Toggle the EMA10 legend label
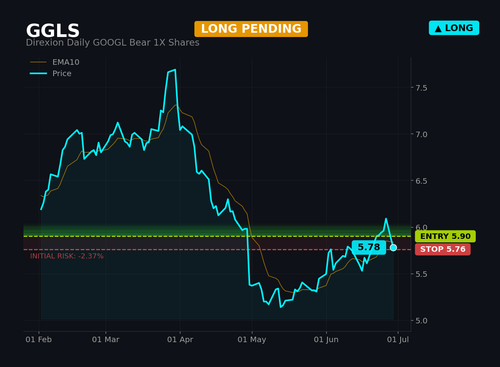This screenshot has height=367, width=500. (66, 62)
